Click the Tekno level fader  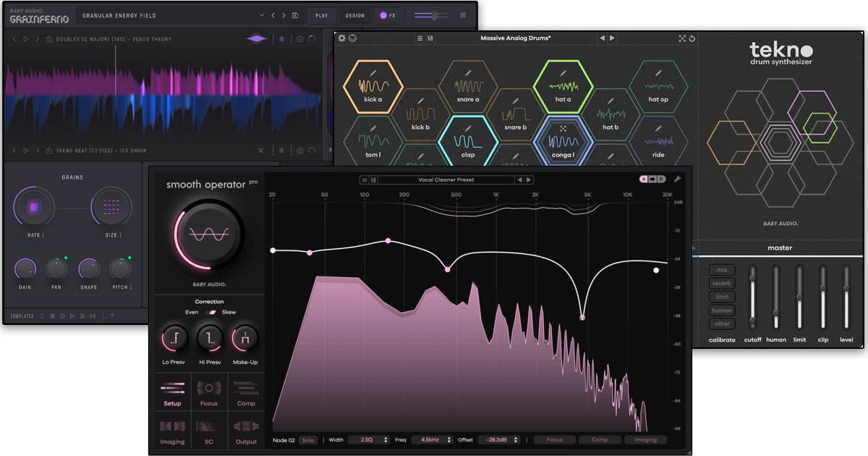point(846,298)
